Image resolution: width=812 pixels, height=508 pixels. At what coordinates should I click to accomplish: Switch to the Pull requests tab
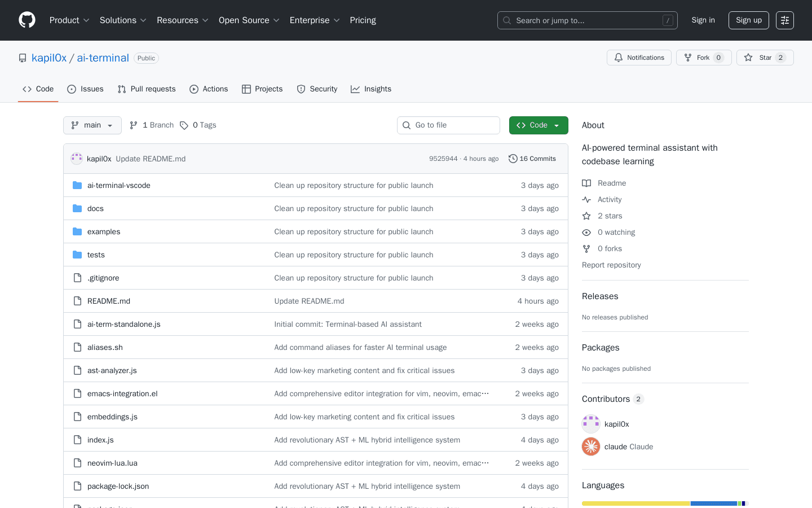point(147,89)
